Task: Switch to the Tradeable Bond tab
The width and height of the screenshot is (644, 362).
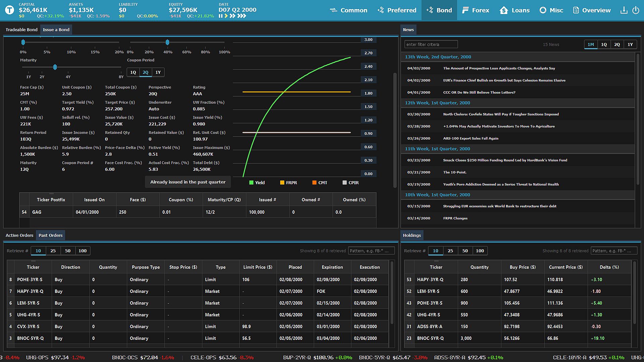Action: point(21,30)
